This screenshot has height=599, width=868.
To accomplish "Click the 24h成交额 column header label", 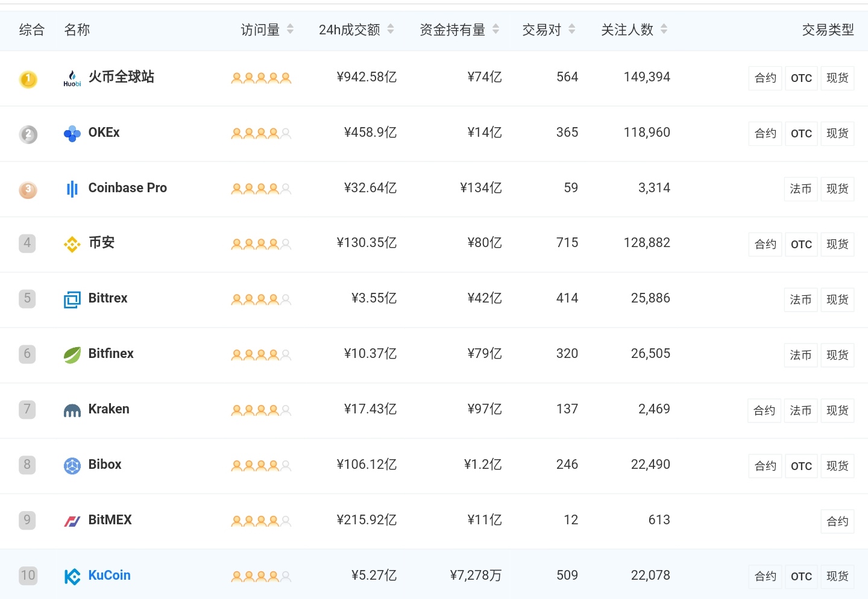I will (350, 30).
